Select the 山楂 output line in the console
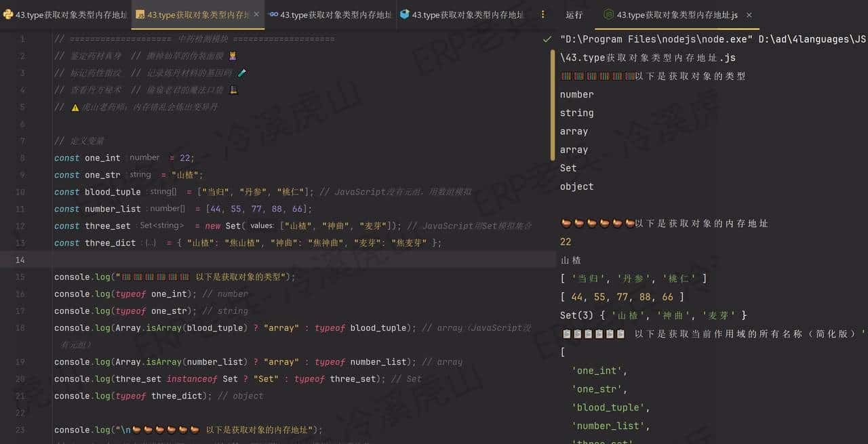 (x=570, y=260)
